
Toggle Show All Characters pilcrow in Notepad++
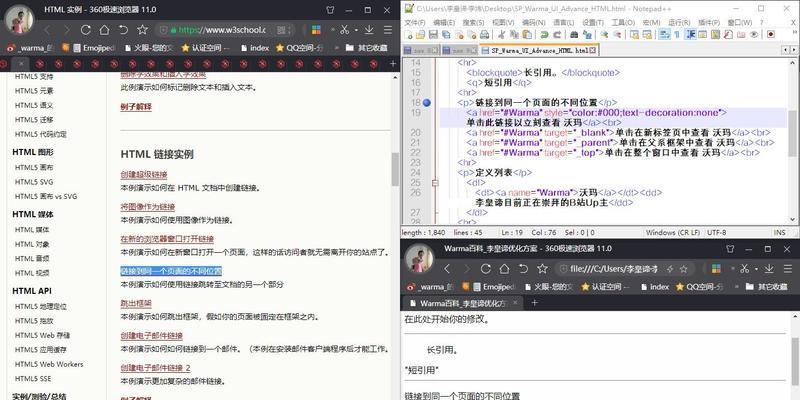pos(677,35)
